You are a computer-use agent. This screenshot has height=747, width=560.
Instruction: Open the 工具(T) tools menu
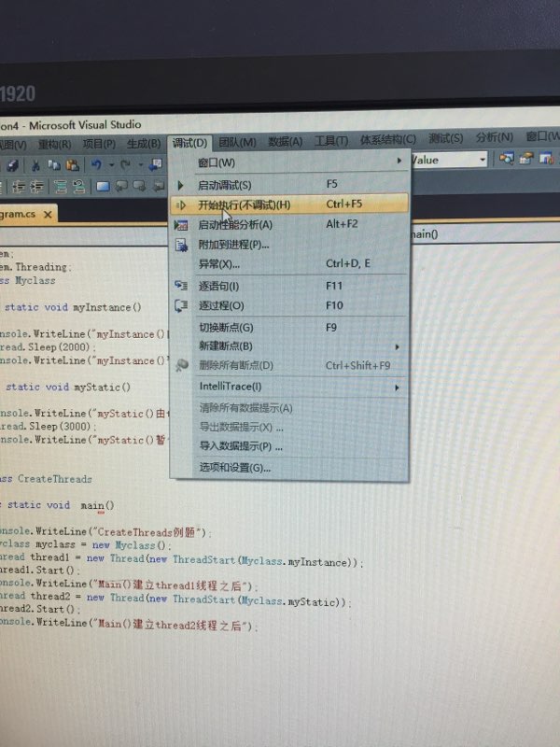coord(331,141)
